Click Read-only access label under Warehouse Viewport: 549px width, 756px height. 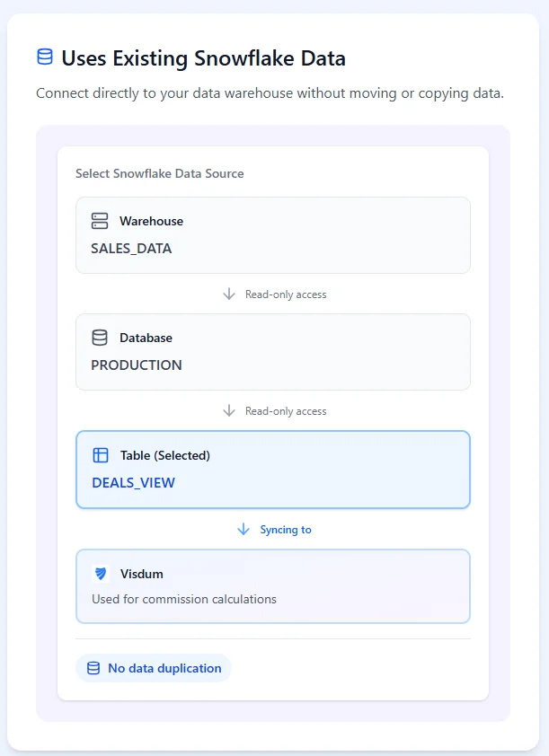click(x=286, y=294)
